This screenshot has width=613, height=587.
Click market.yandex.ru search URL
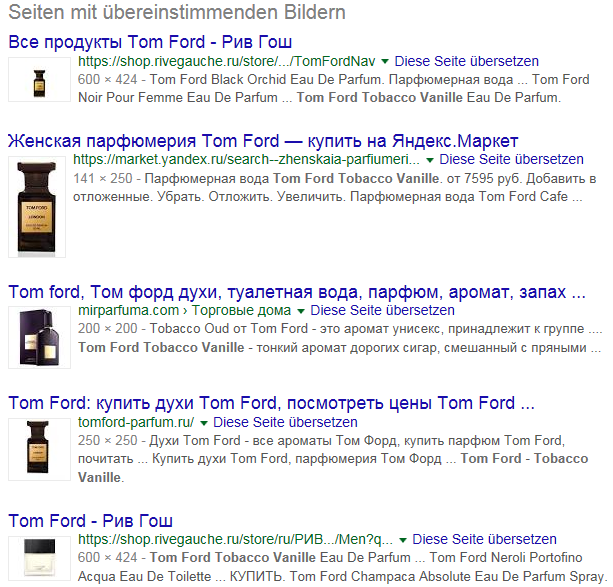pyautogui.click(x=246, y=160)
